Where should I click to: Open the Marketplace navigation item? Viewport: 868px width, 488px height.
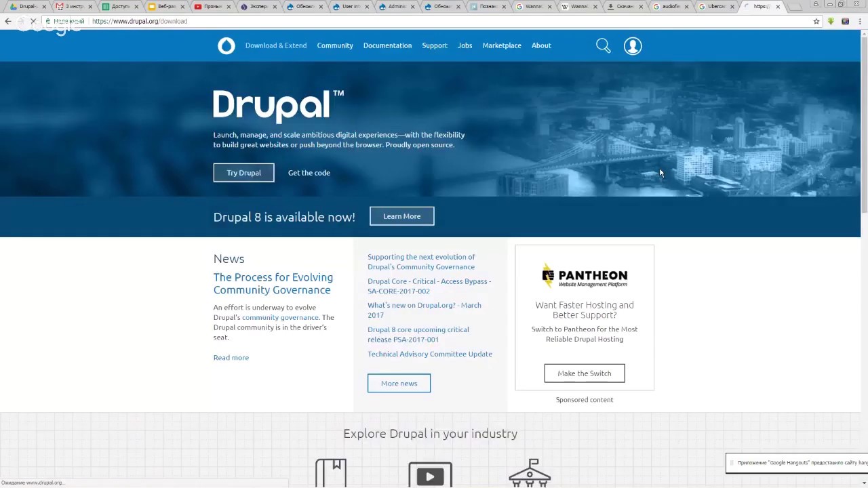pyautogui.click(x=502, y=45)
